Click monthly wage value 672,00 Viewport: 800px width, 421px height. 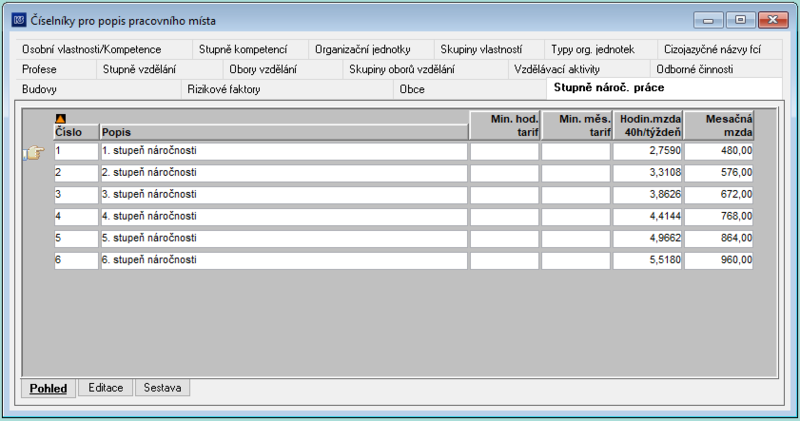click(719, 195)
